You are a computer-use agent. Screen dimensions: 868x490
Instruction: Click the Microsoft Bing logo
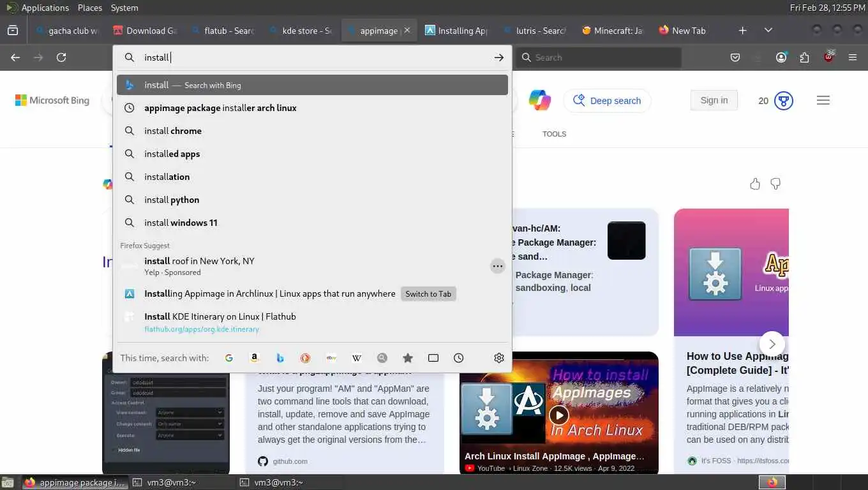52,100
